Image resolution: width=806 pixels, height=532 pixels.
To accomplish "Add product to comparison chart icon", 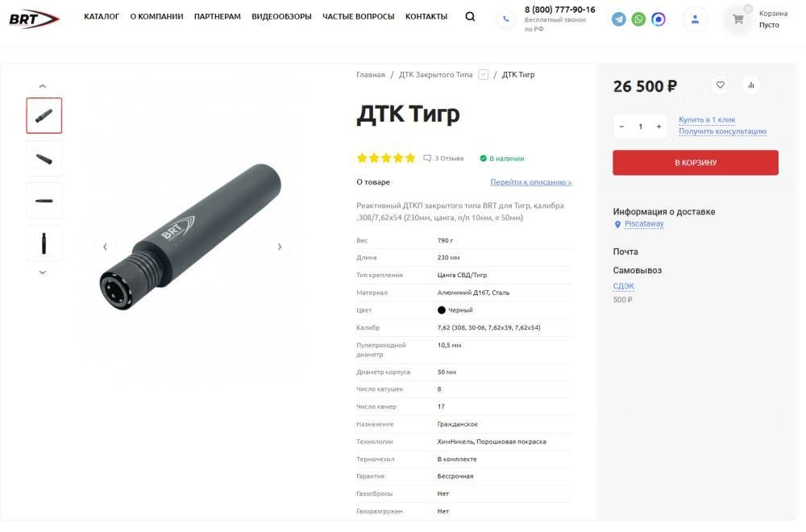I will [x=751, y=85].
